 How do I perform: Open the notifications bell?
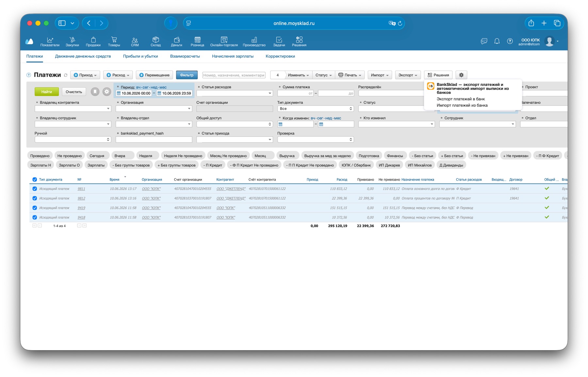497,41
